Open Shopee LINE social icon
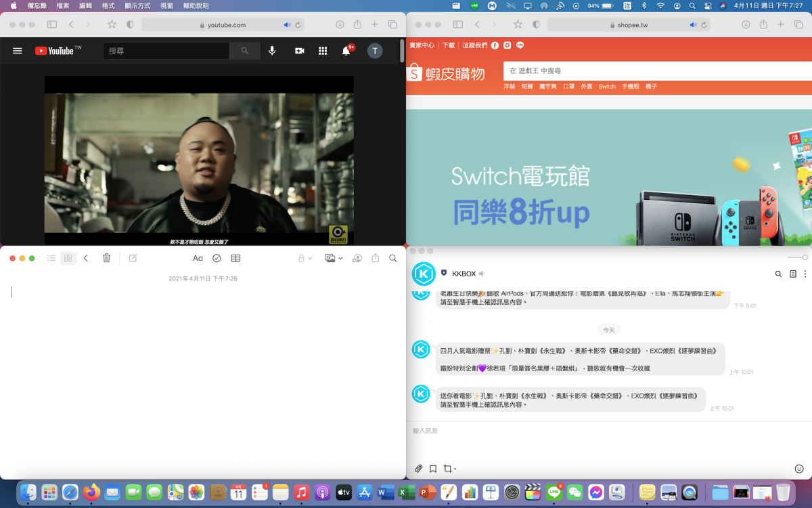812x508 pixels. click(520, 45)
